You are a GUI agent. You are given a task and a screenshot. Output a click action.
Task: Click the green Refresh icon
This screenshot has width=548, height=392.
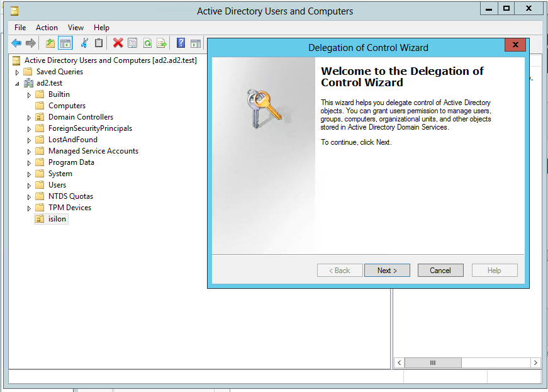click(x=147, y=43)
